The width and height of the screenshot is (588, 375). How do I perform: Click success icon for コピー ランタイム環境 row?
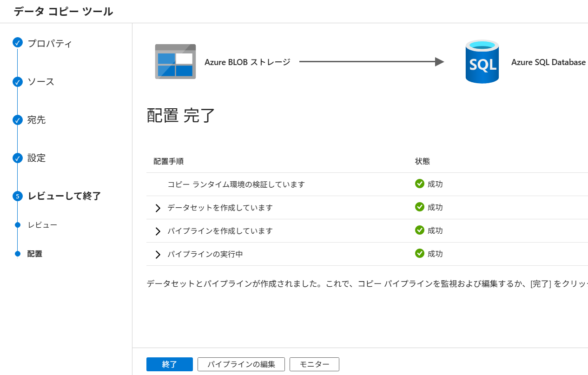pyautogui.click(x=420, y=184)
